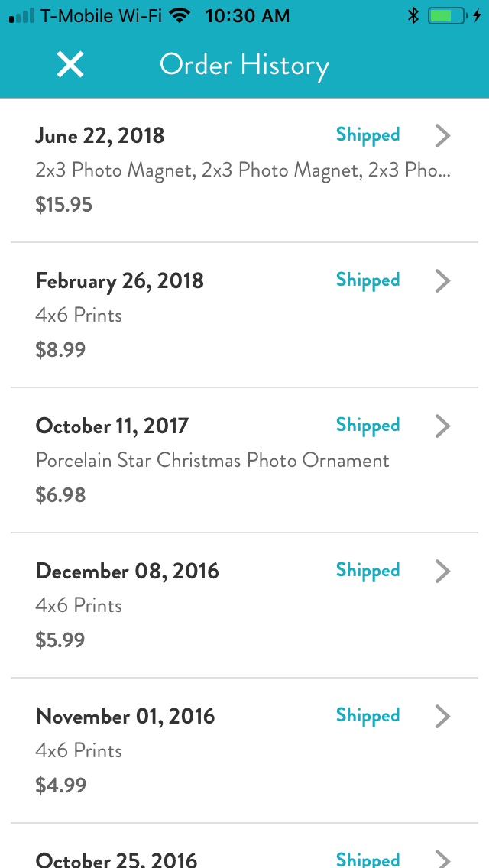Screen dimensions: 489x868
Task: Tap the Bluetooth icon in status bar
Action: pos(413,14)
